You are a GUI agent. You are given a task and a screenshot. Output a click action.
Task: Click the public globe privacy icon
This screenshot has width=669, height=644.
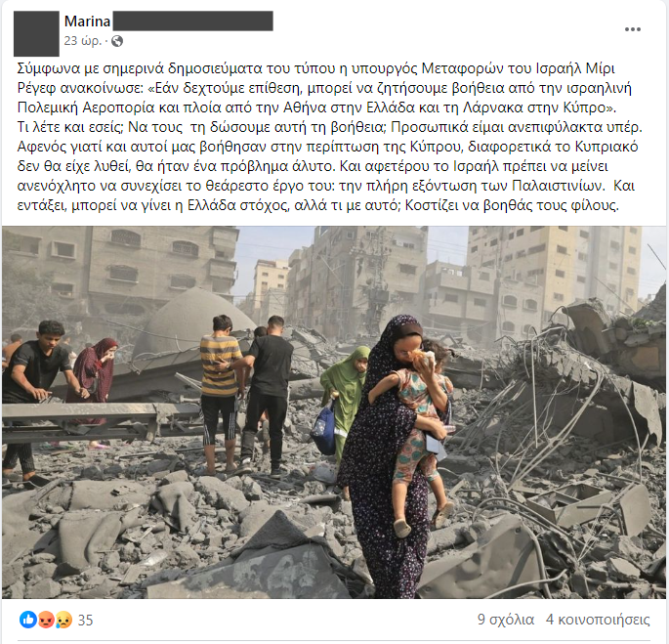coord(117,41)
